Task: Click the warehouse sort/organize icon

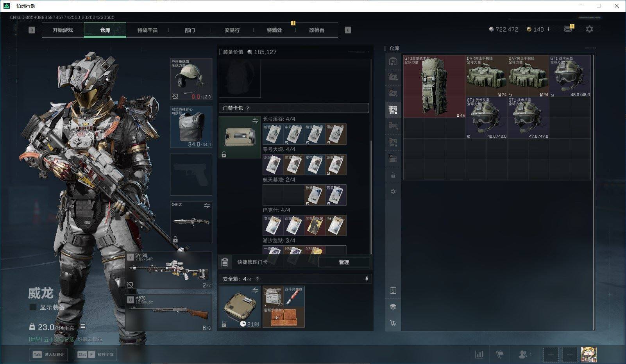Action: (x=393, y=291)
